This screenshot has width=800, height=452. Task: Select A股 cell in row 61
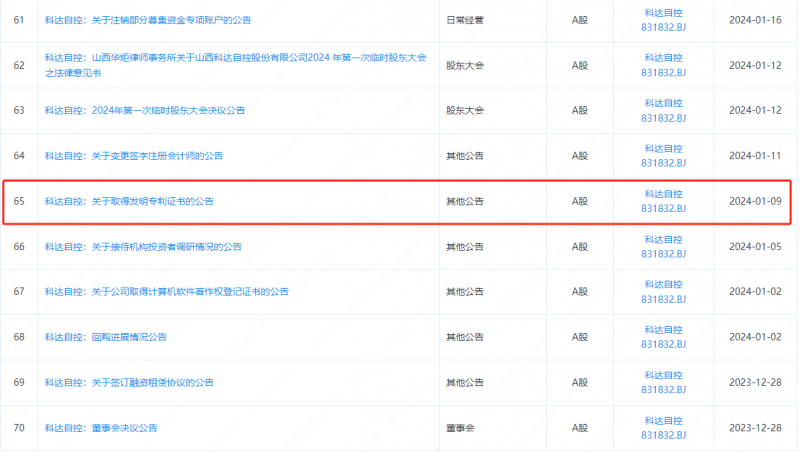pos(580,20)
